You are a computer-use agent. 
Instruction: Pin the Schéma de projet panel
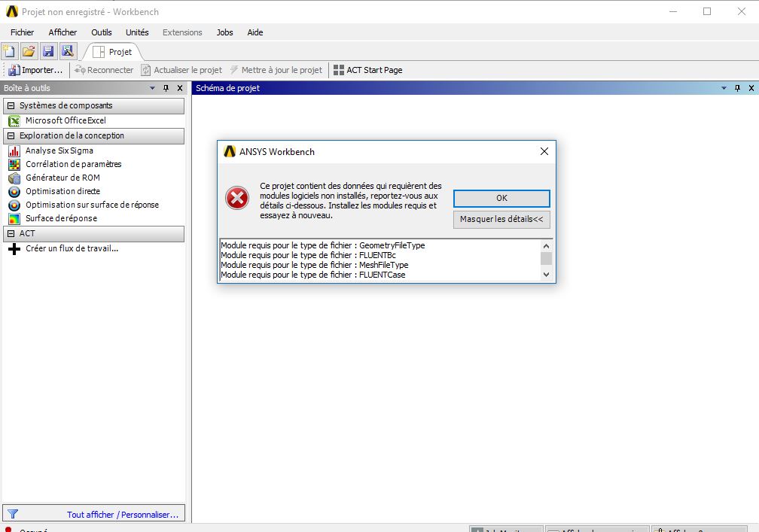pos(737,88)
